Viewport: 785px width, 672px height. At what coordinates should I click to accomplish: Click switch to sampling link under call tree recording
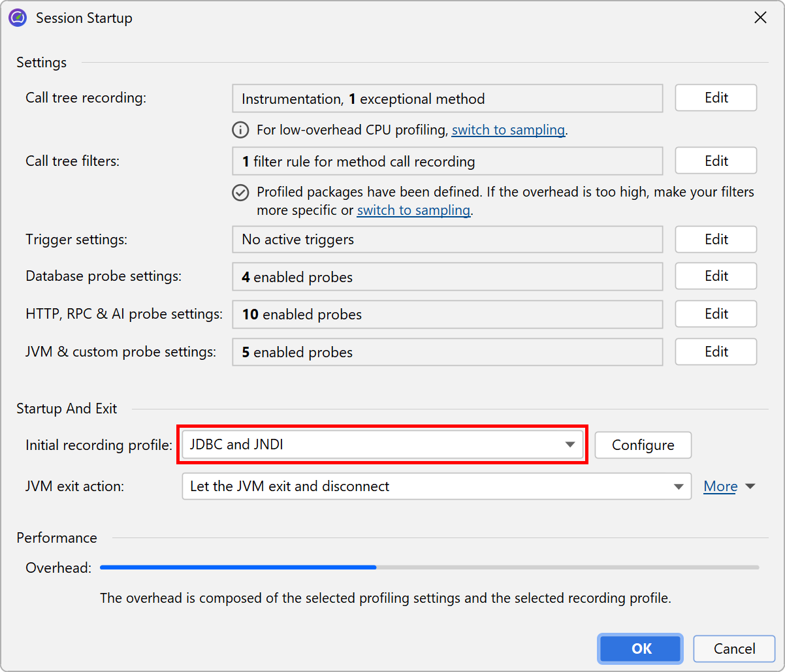(508, 130)
